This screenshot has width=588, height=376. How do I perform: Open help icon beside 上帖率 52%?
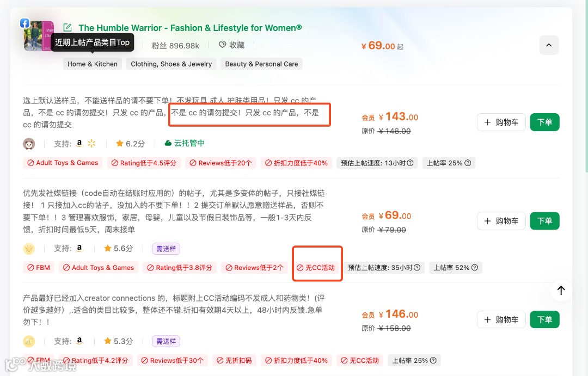tap(475, 267)
